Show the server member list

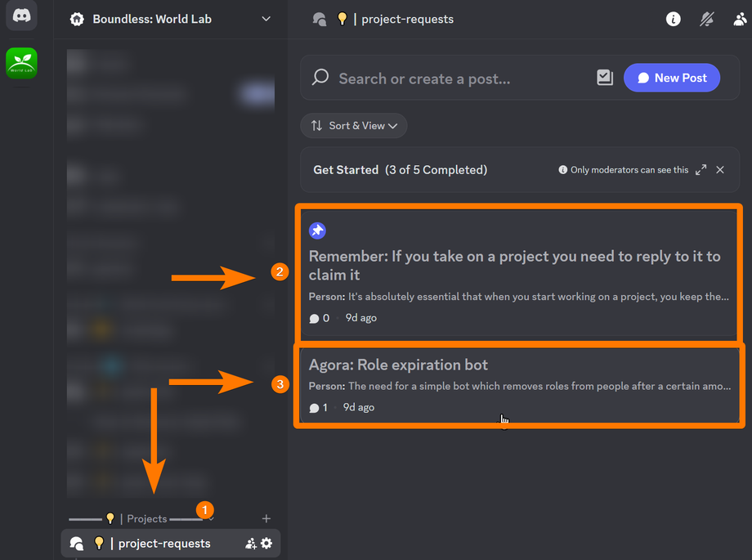click(740, 19)
